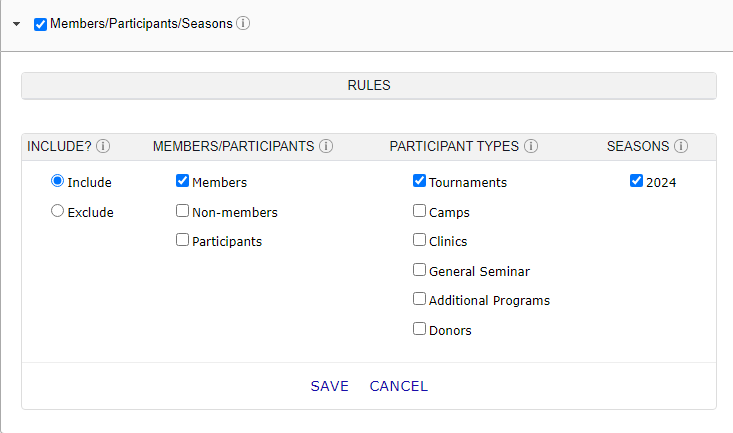733x433 pixels.
Task: Select the Include radio button
Action: (x=58, y=182)
